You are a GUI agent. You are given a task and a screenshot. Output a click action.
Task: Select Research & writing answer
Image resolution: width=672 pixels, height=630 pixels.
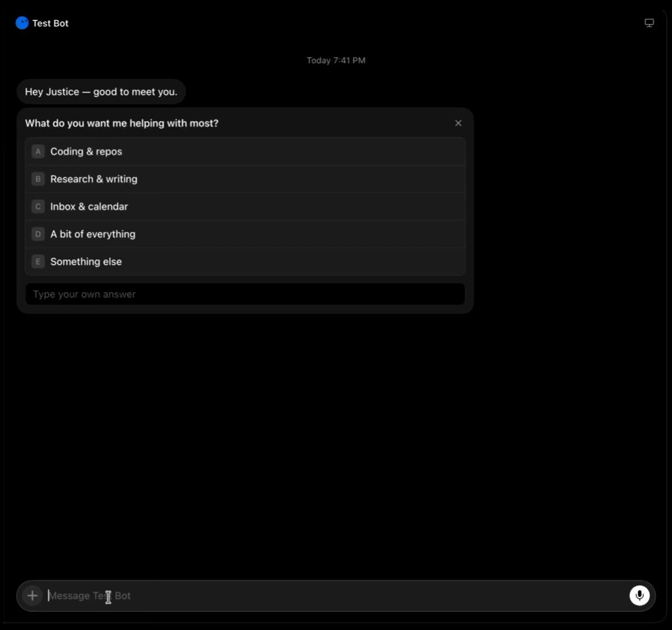point(245,179)
